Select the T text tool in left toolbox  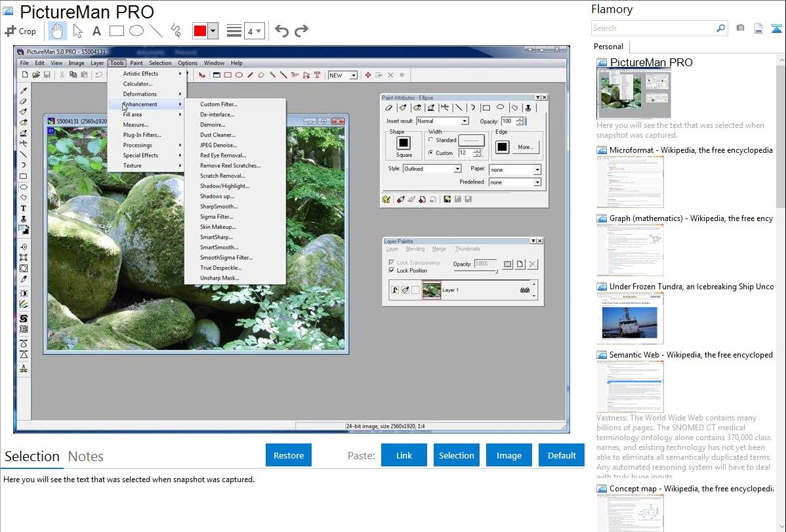[x=23, y=208]
